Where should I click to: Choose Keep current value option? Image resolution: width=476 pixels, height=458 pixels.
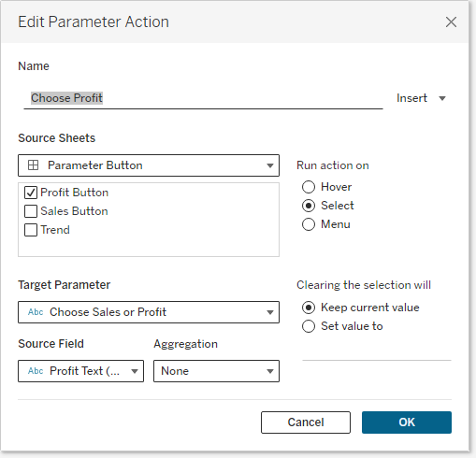tap(309, 308)
